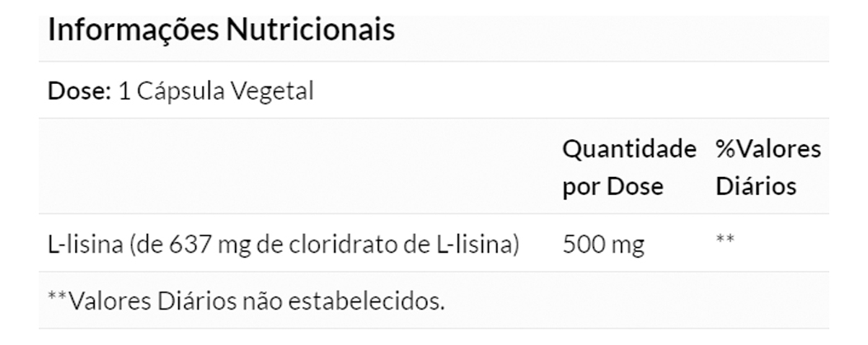Click the closing L-lisina) in the parentheses
Image resolution: width=868 pixels, height=345 pixels.
pyautogui.click(x=481, y=244)
